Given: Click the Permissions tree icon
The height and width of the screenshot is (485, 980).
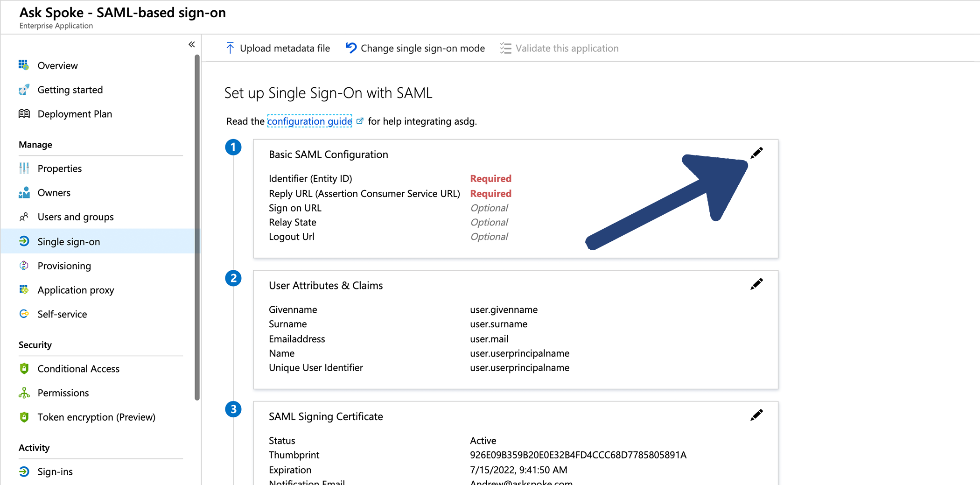Looking at the screenshot, I should tap(24, 393).
